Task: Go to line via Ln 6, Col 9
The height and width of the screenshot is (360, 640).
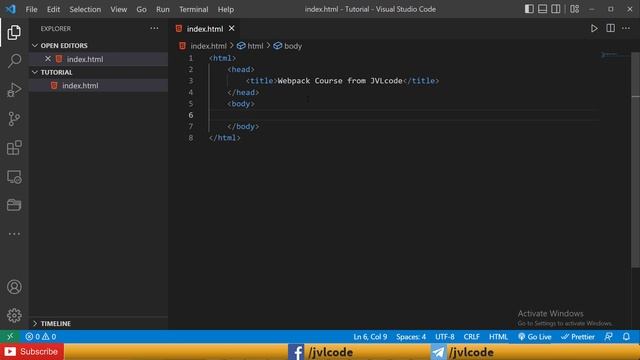Action: (370, 337)
